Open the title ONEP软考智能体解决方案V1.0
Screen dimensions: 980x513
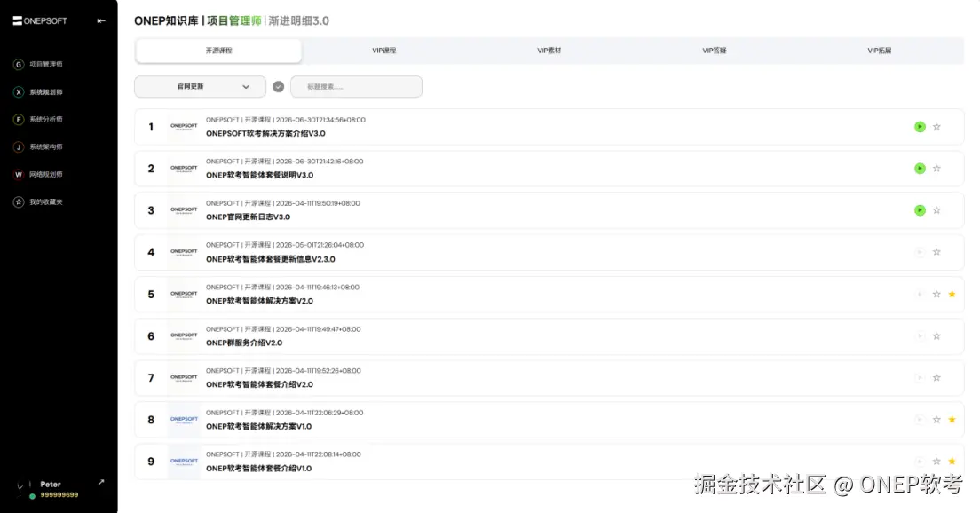[x=258, y=427]
